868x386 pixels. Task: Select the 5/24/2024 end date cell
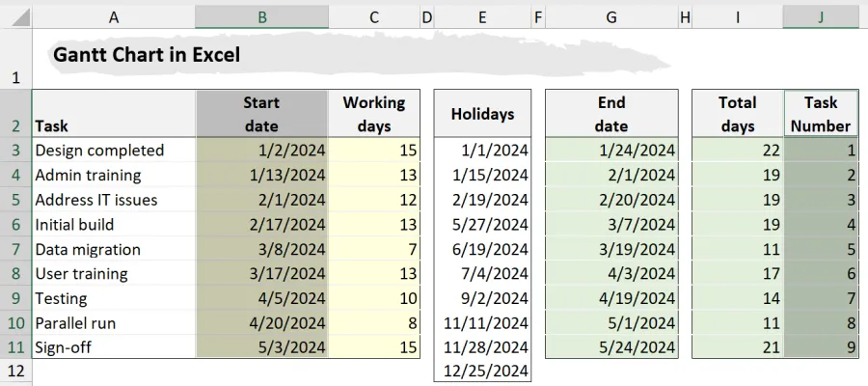click(611, 347)
